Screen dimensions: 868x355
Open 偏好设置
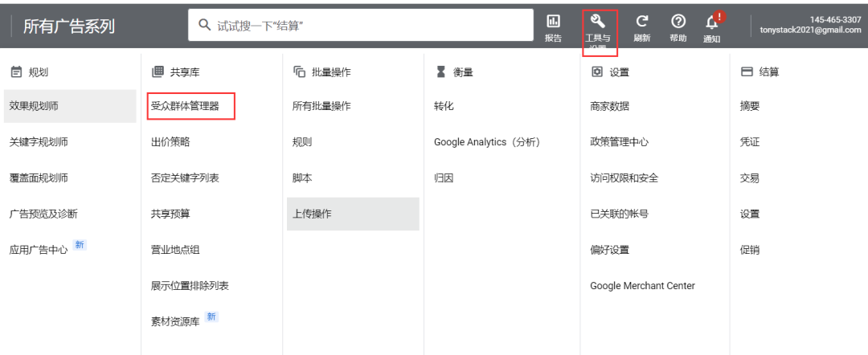coord(609,250)
